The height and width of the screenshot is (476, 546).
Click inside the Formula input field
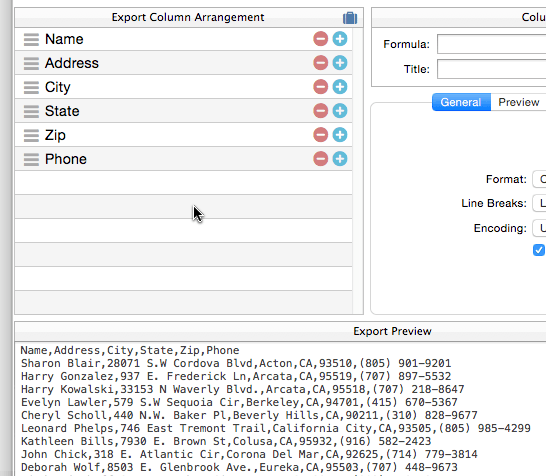click(x=491, y=44)
